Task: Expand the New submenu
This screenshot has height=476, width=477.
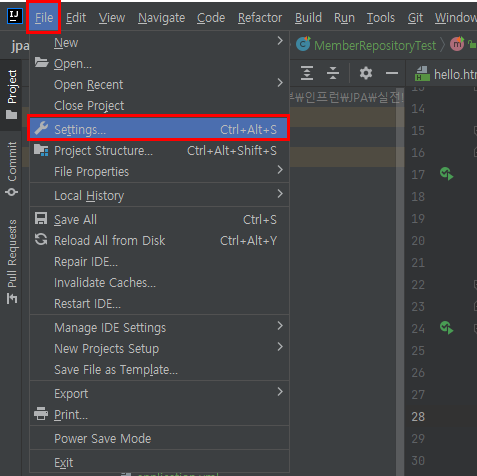Action: [159, 42]
